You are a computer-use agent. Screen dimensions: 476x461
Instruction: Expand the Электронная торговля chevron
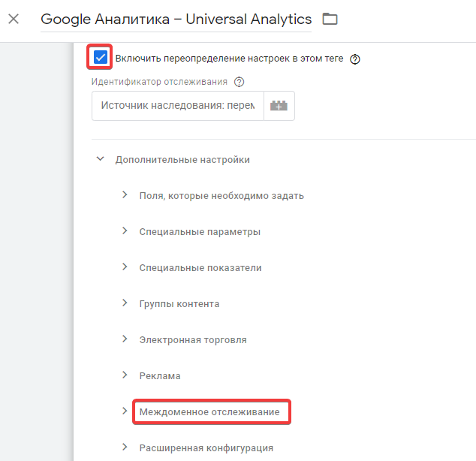125,339
